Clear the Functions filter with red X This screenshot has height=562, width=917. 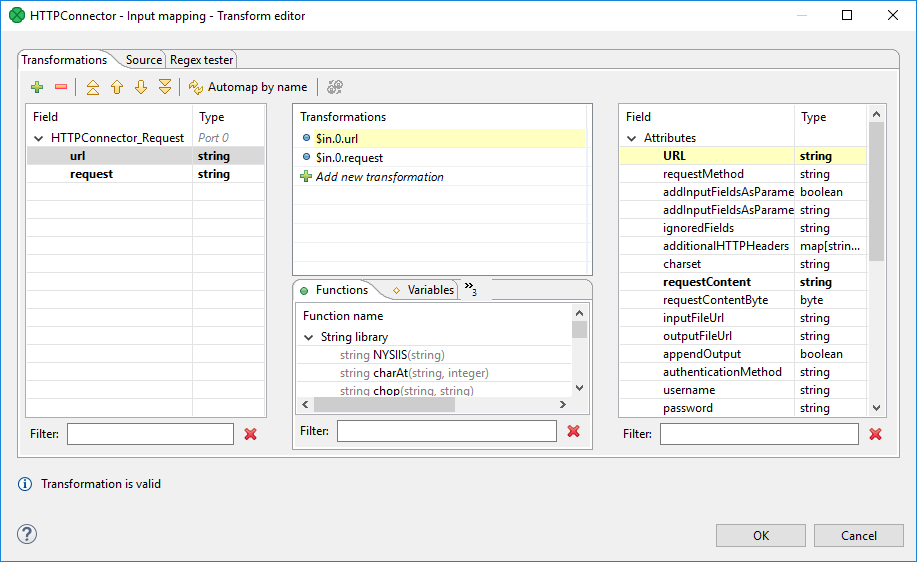(x=573, y=431)
